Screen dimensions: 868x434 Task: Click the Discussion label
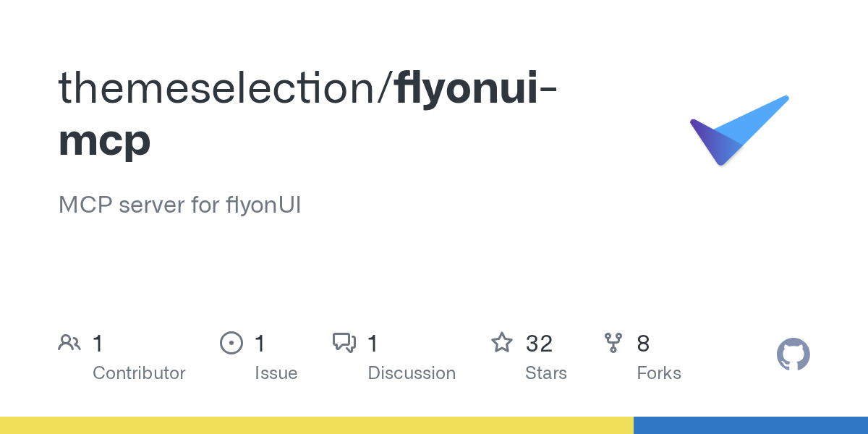pyautogui.click(x=412, y=373)
